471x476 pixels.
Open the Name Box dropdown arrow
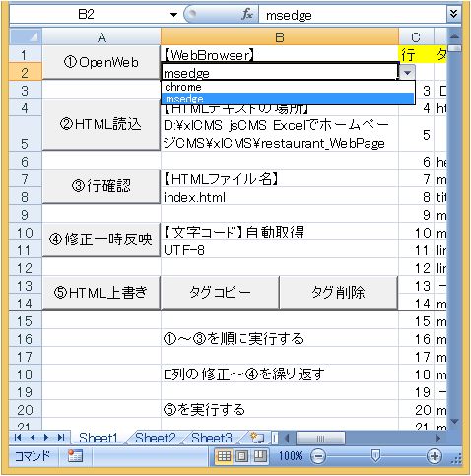click(173, 15)
